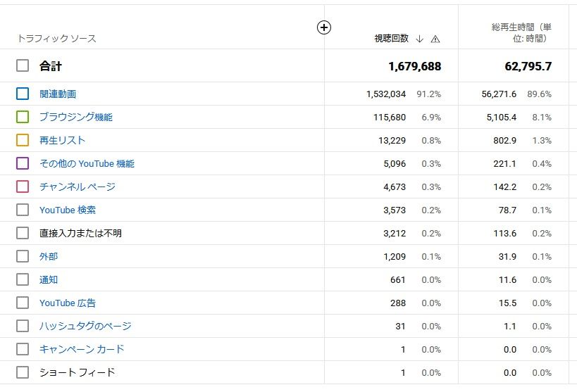
Task: Toggle the orange 再生リスト checkbox
Action: pyautogui.click(x=23, y=140)
